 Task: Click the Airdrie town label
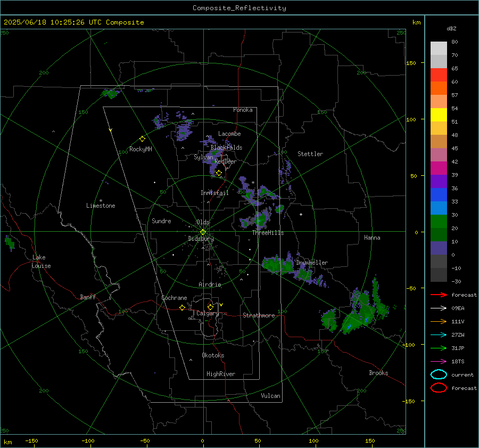pyautogui.click(x=210, y=284)
